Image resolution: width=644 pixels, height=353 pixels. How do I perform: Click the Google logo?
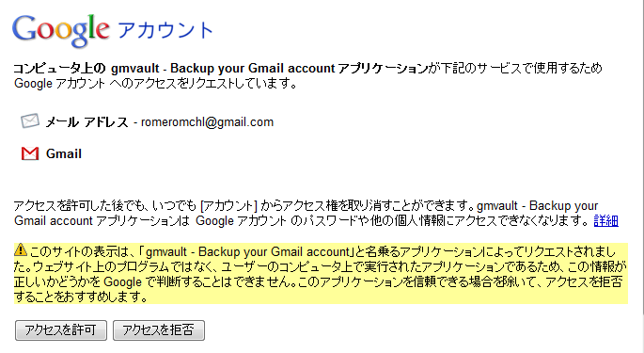[61, 30]
